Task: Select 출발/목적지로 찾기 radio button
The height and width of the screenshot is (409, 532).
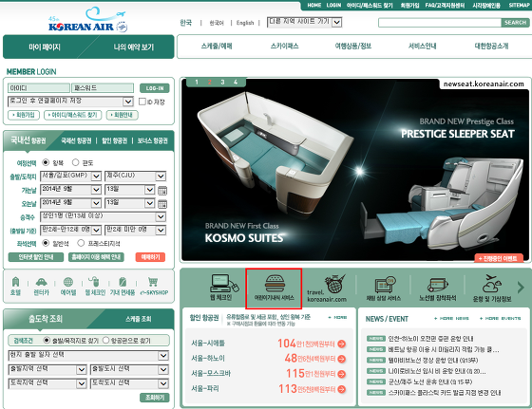Action: click(x=47, y=340)
